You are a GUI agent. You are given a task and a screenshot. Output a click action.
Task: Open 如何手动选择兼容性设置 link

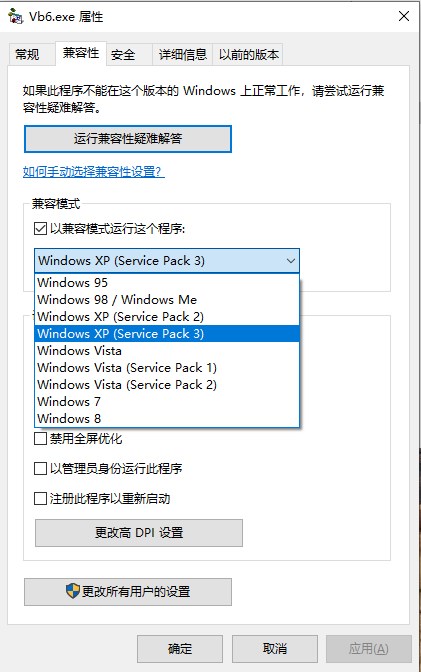tap(93, 172)
